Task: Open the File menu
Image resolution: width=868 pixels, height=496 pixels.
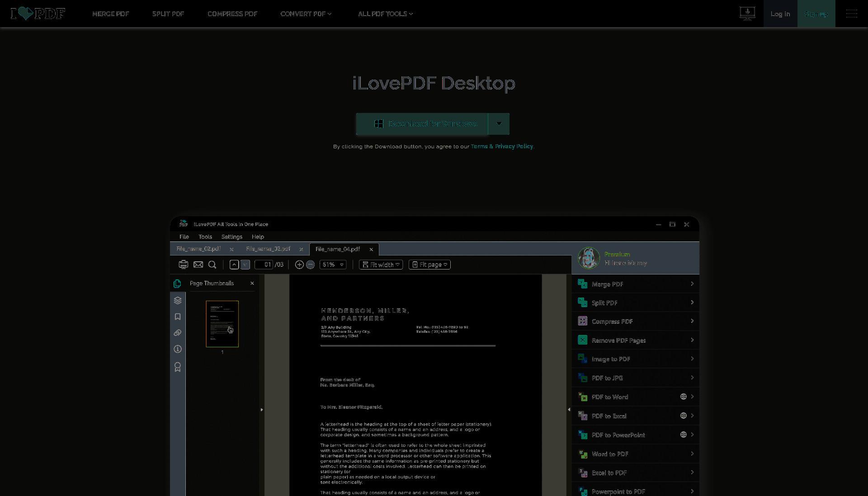Action: coord(184,237)
